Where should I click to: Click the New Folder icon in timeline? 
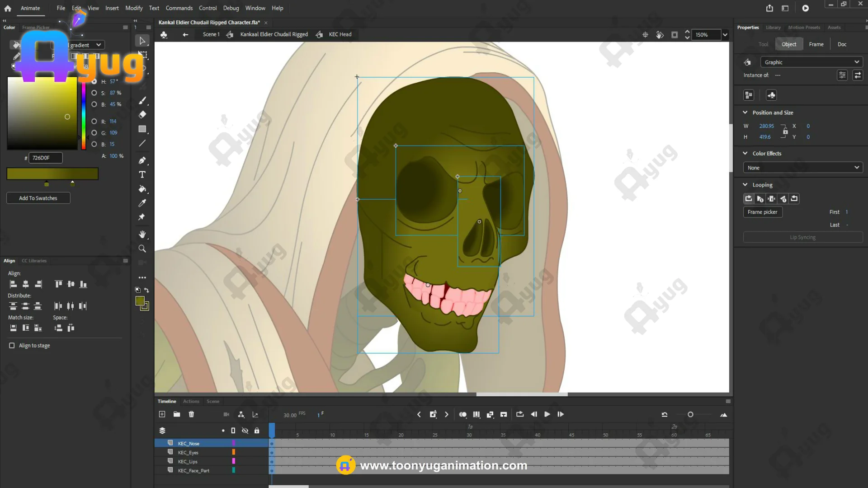point(177,414)
